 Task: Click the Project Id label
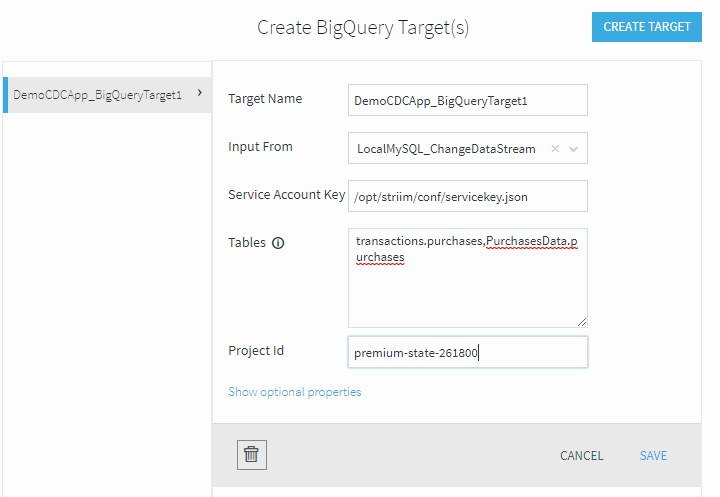(x=256, y=350)
